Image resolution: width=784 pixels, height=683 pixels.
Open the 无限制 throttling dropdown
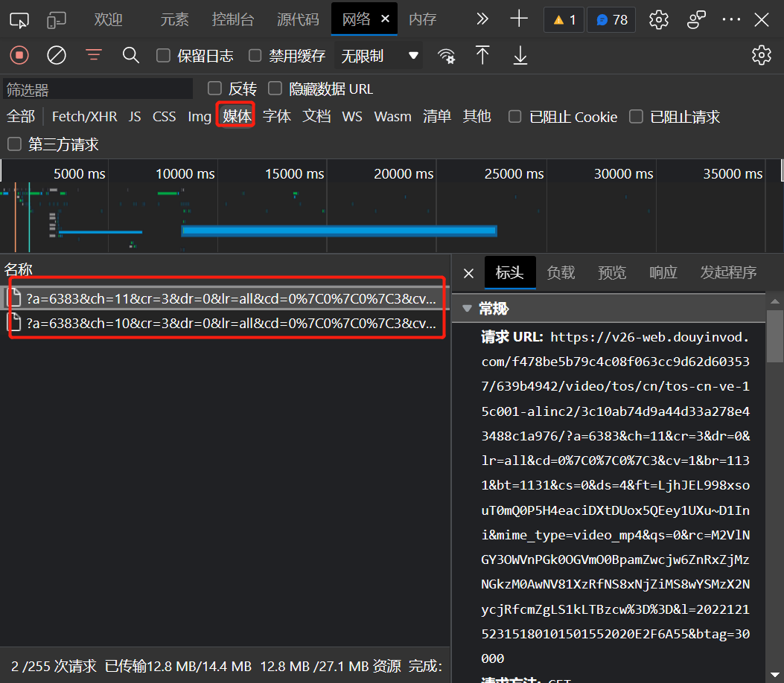coord(380,56)
